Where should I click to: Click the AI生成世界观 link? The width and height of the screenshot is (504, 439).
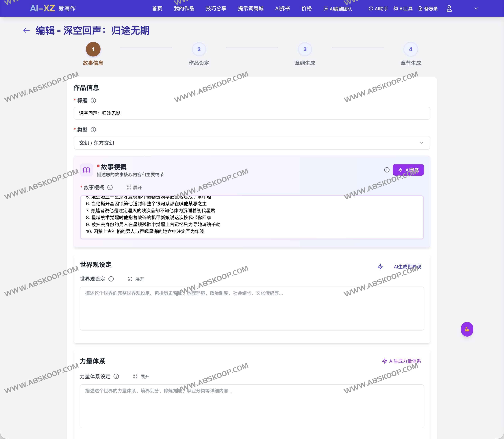[x=407, y=267]
